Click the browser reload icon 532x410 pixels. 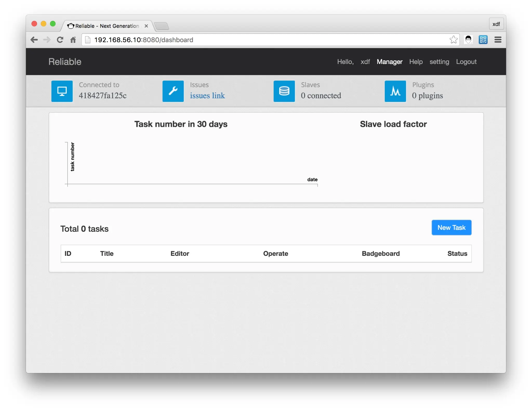pyautogui.click(x=60, y=40)
